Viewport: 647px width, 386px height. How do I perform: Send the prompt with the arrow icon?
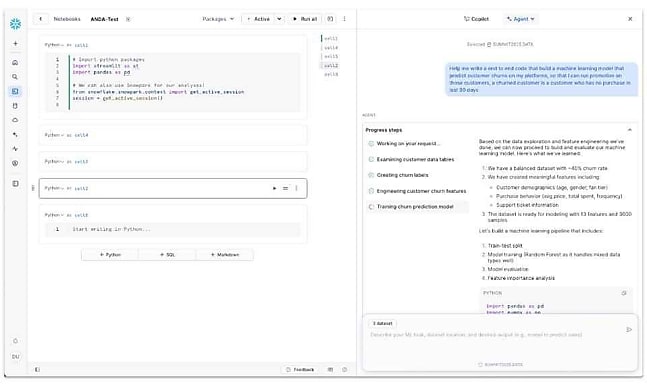[x=629, y=329]
